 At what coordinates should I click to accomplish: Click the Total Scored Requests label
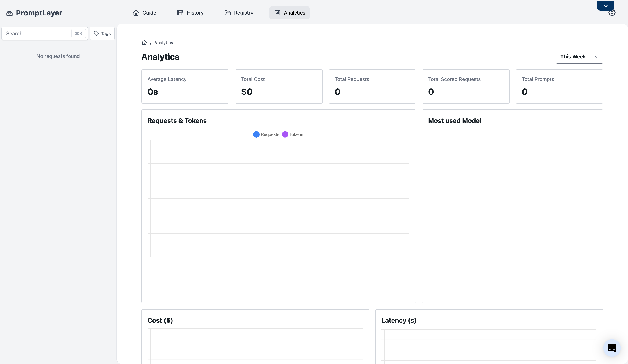tap(454, 79)
